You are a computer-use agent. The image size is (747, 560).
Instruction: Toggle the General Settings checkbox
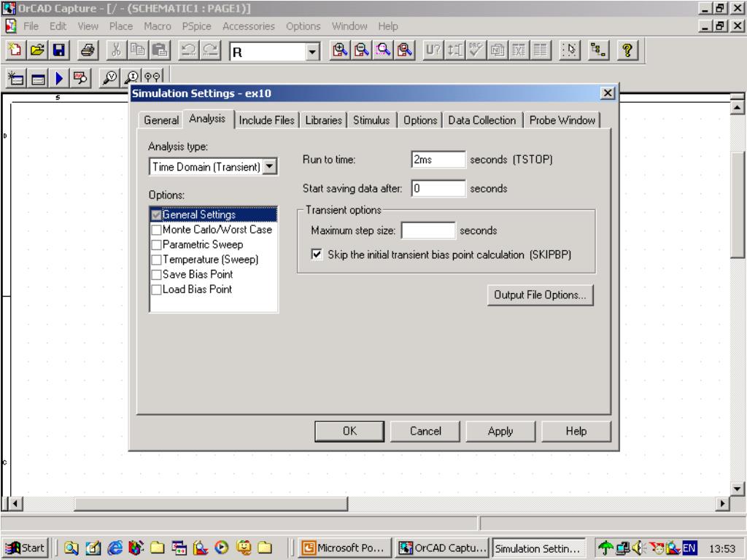[156, 215]
